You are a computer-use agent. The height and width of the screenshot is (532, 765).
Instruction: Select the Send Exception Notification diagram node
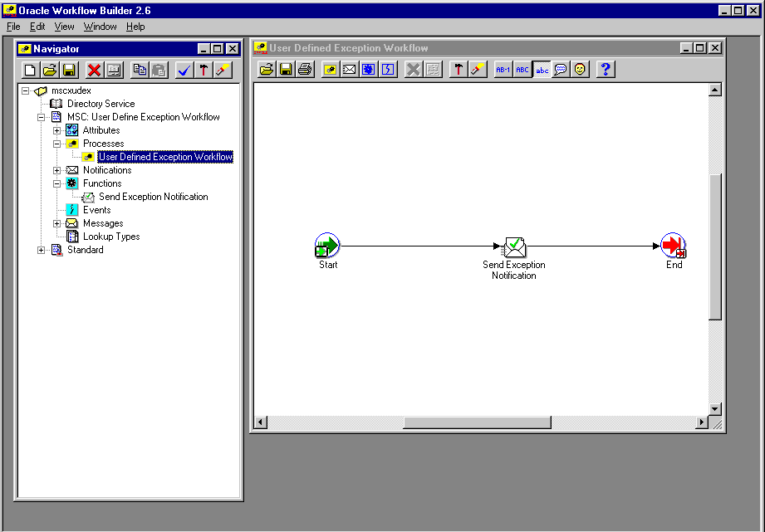pos(514,247)
